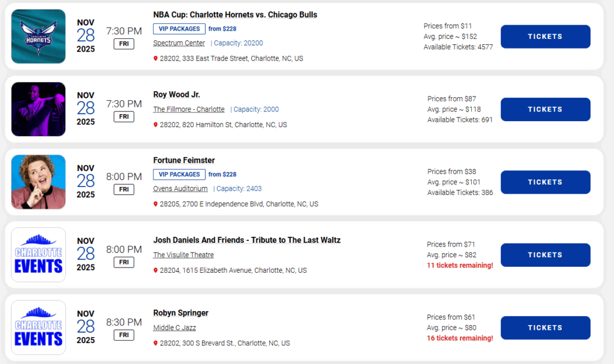Click location pin next to Hamilton St address
The height and width of the screenshot is (364, 614).
tap(155, 125)
